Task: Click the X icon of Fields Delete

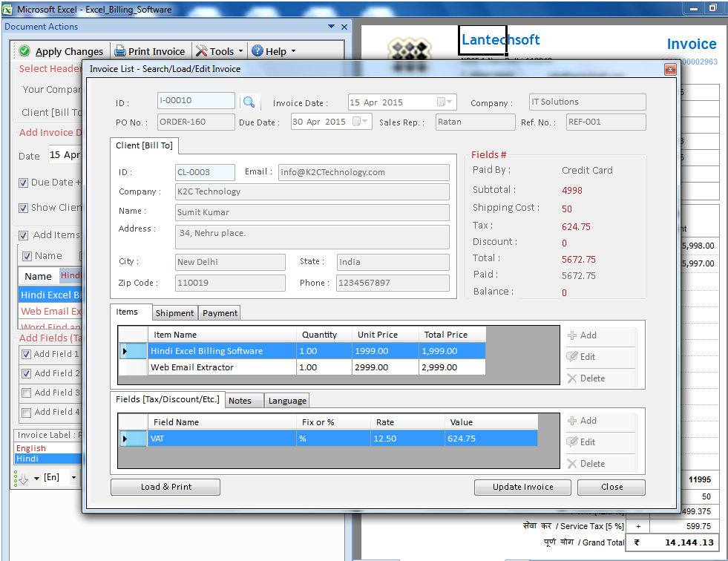Action: [571, 464]
